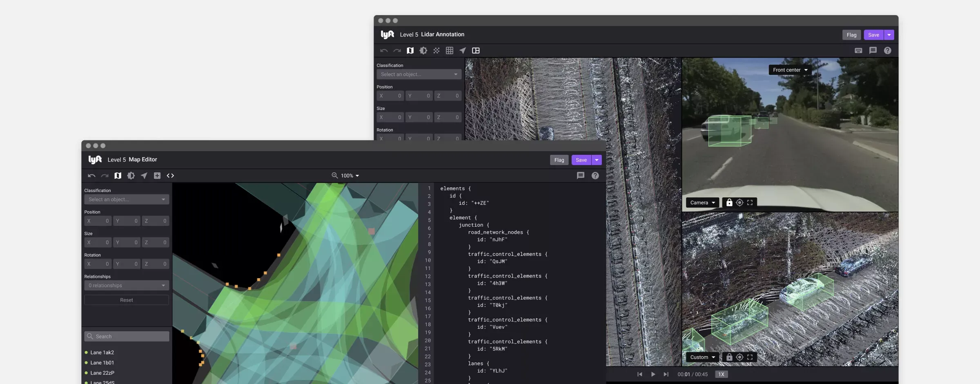980x384 pixels.
Task: Open keyboard shortcuts in Lidar Annotation
Action: (858, 51)
